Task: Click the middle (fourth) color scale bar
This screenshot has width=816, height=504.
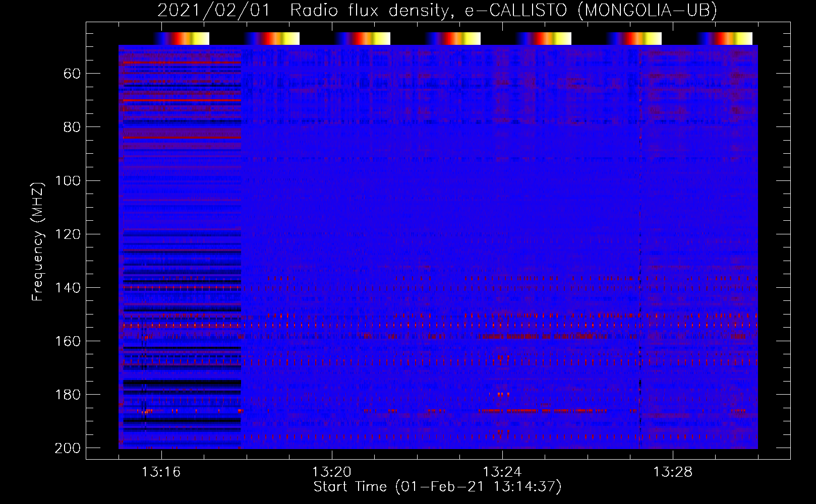Action: tap(453, 38)
